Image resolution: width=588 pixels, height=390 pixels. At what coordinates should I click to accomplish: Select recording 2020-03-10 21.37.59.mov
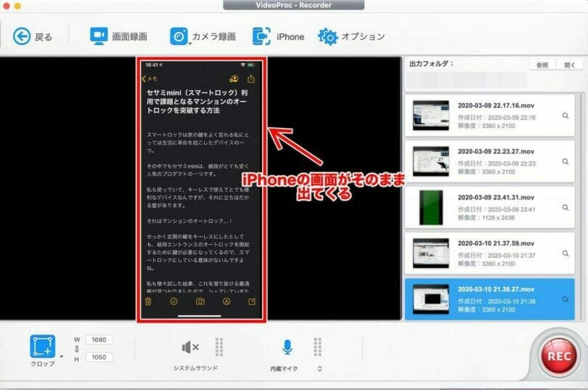tap(490, 253)
